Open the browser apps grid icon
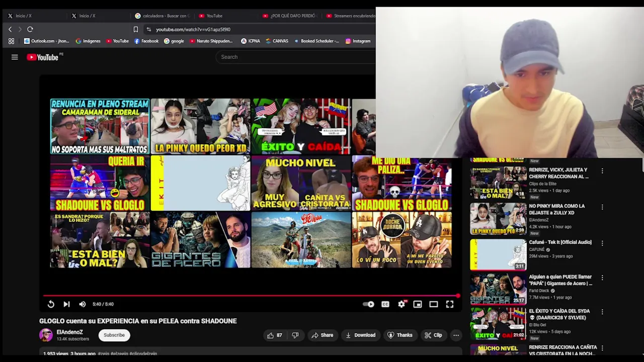Image resolution: width=644 pixels, height=362 pixels. tap(11, 41)
